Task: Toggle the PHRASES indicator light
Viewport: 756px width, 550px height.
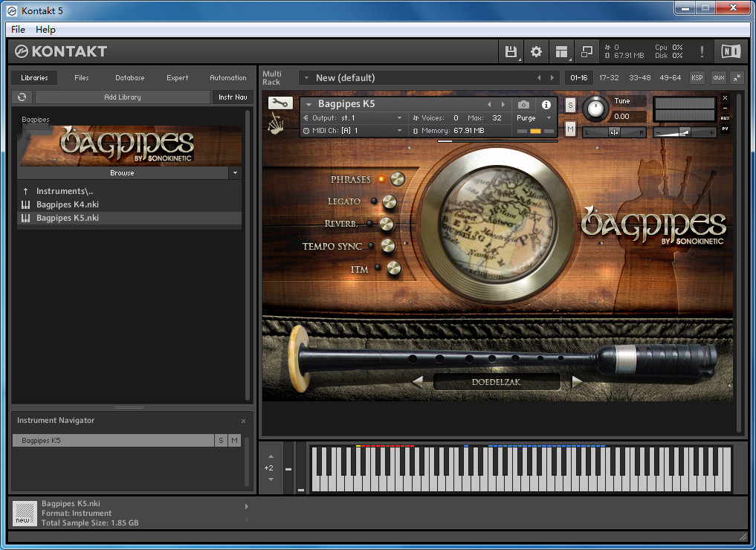Action: coord(381,179)
